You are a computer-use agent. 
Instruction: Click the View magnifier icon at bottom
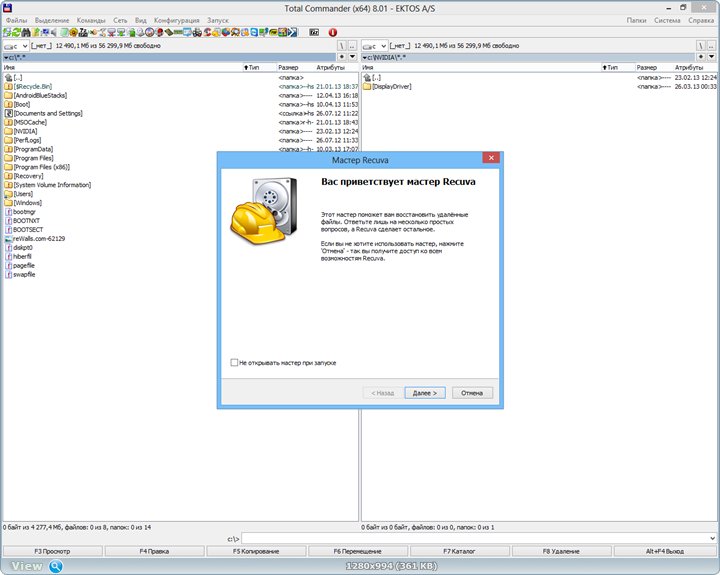57,566
